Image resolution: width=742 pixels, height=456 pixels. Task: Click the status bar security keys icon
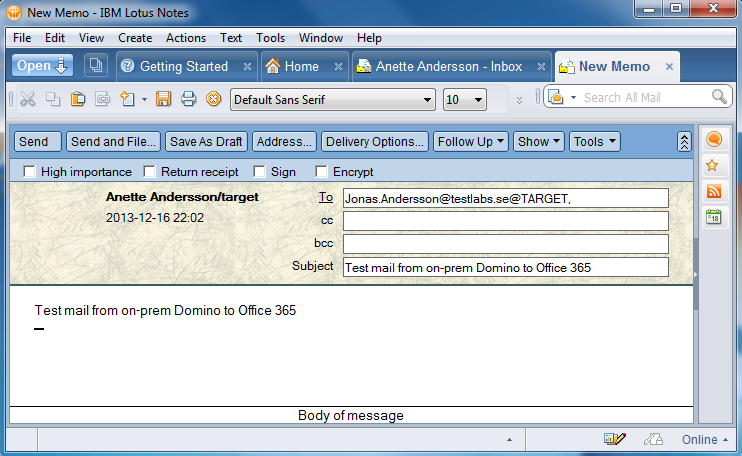tap(653, 439)
